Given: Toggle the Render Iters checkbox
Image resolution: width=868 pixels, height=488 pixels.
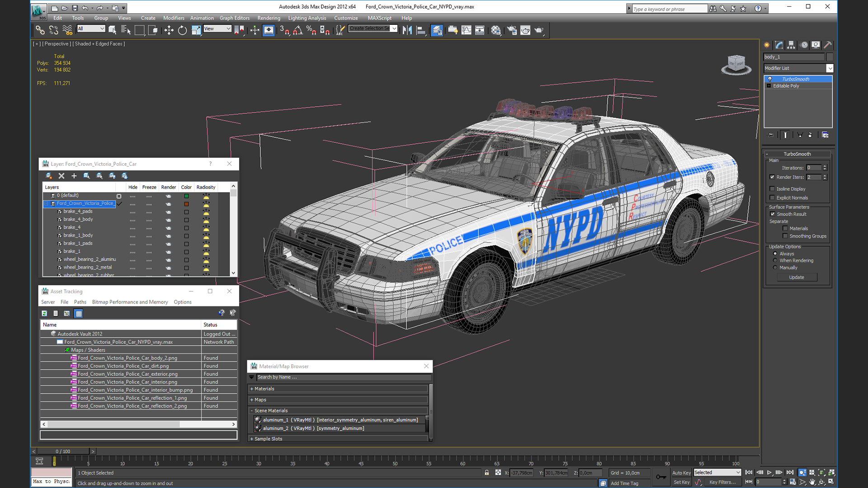Looking at the screenshot, I should tap(772, 177).
